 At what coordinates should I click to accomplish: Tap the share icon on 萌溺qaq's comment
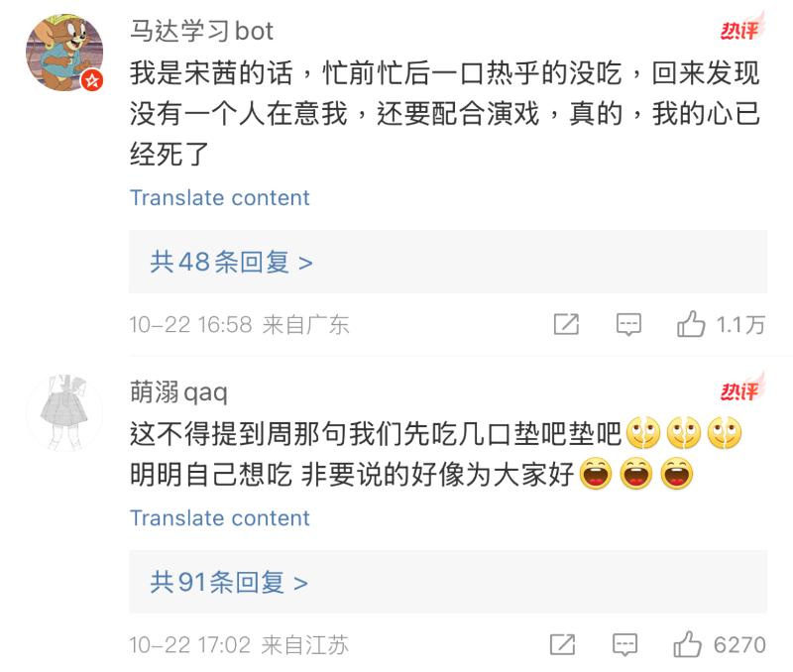[x=562, y=645]
